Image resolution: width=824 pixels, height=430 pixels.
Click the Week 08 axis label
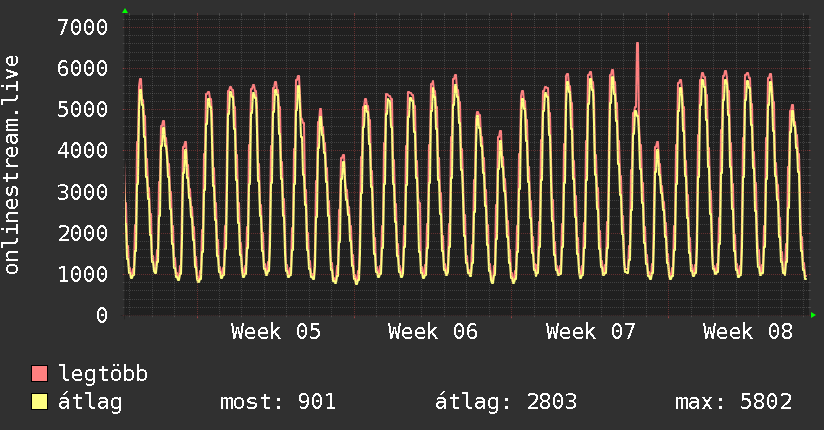click(x=748, y=332)
